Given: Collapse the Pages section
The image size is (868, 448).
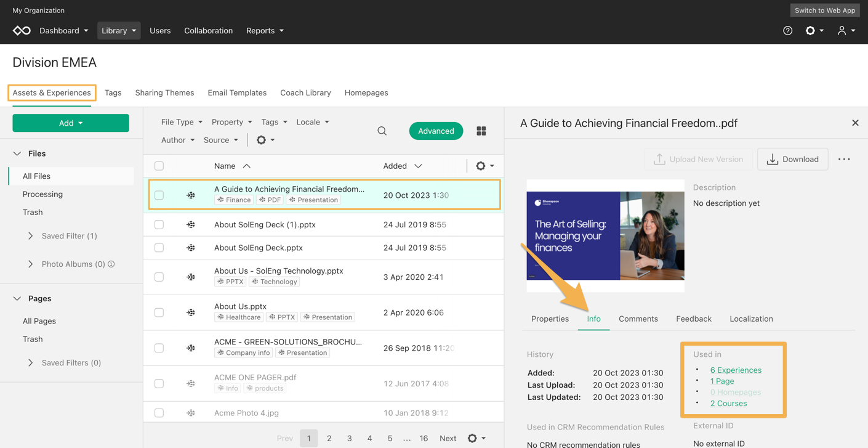Looking at the screenshot, I should [x=17, y=298].
